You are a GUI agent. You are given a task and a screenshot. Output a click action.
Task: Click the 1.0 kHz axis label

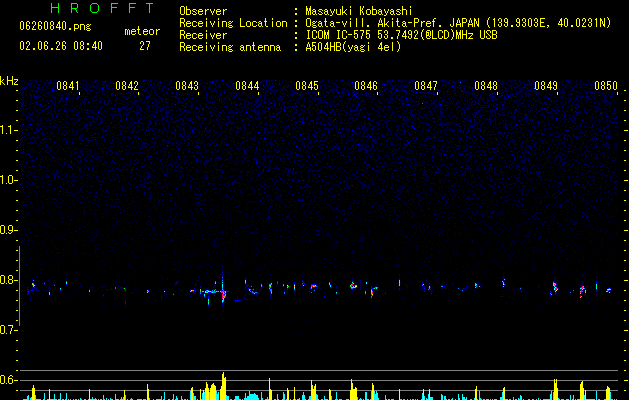pos(9,180)
